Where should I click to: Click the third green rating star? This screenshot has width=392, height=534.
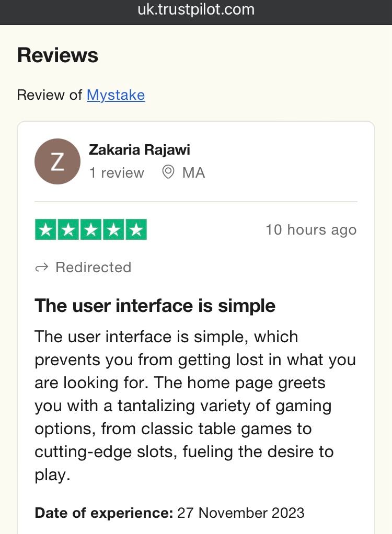click(x=91, y=230)
